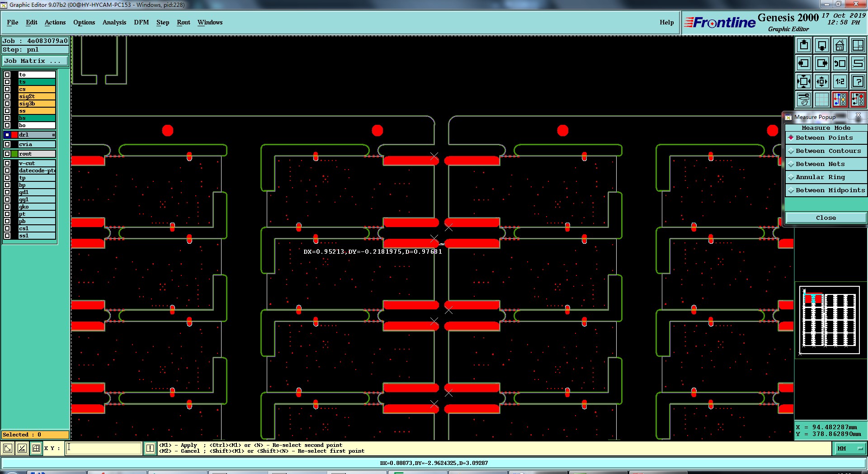
Task: Click the zoom out arrows icon
Action: tap(822, 81)
